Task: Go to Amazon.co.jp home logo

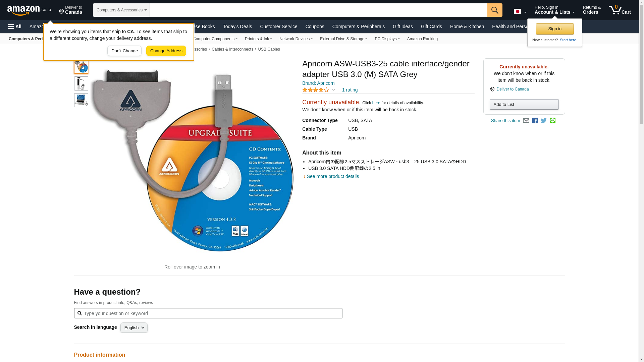Action: pyautogui.click(x=29, y=10)
